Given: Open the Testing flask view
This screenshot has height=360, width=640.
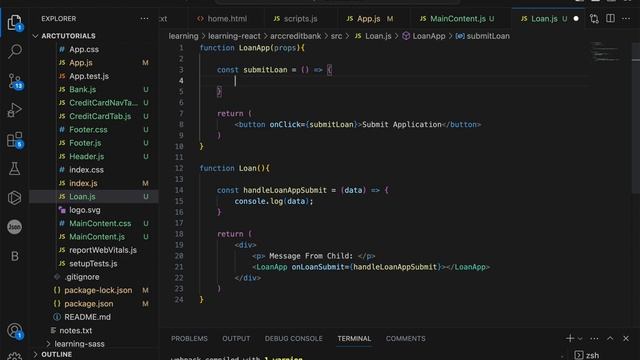Looking at the screenshot, I should pos(15,169).
